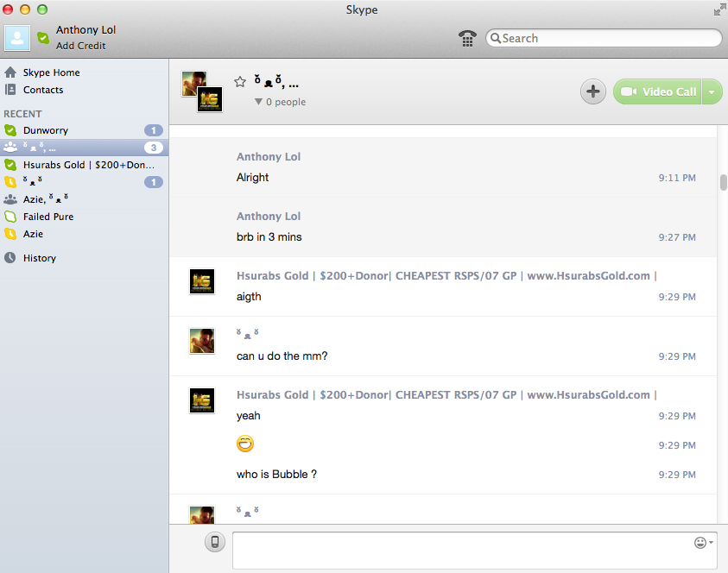The height and width of the screenshot is (573, 728).
Task: Select the group chat with 3 unread
Action: [84, 148]
